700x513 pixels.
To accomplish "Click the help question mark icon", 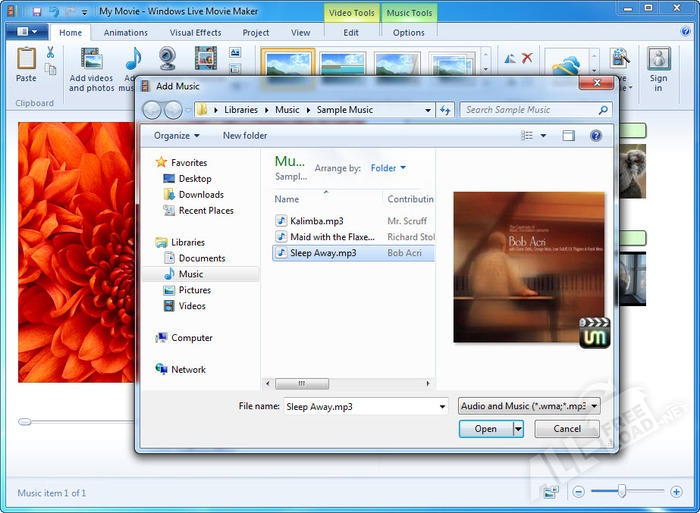I will pyautogui.click(x=596, y=135).
